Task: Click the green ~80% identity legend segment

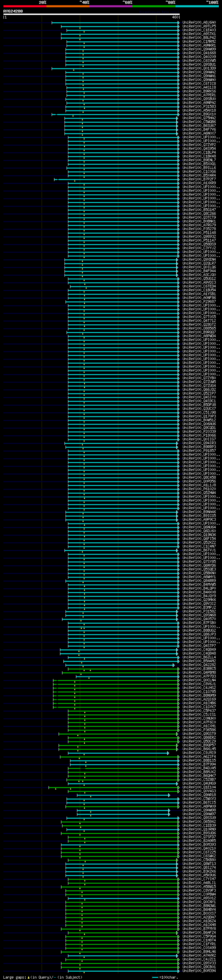Action: click(154, 7)
